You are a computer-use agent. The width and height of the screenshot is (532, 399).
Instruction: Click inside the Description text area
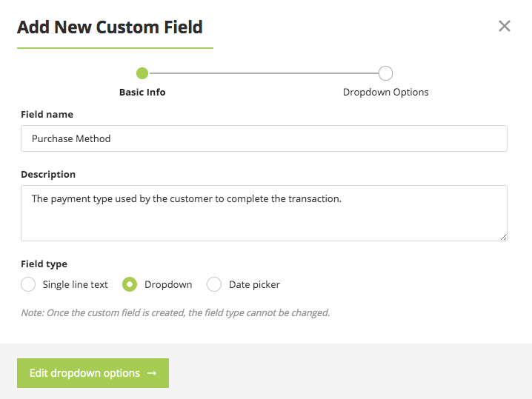pyautogui.click(x=264, y=213)
